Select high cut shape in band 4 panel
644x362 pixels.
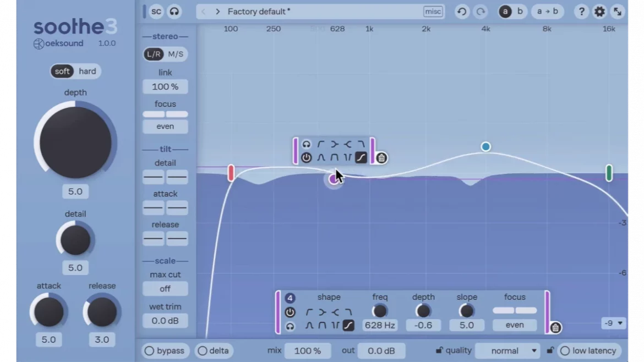click(x=348, y=312)
